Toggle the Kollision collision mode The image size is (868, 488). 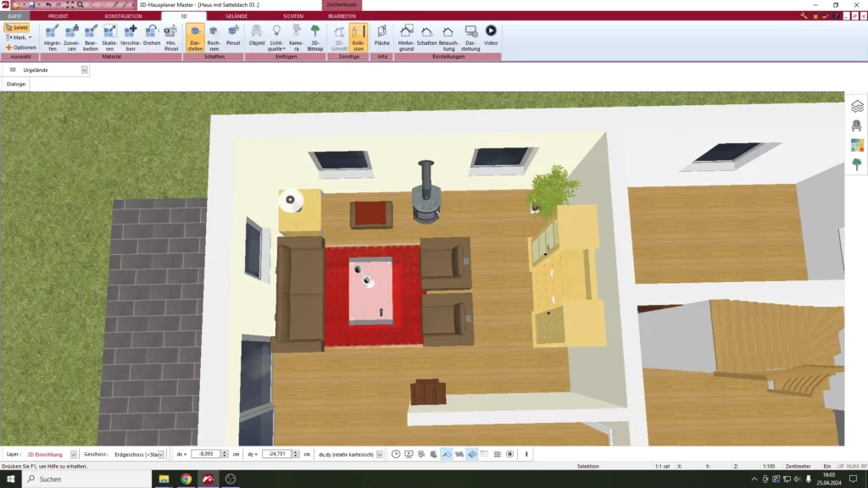(x=359, y=37)
